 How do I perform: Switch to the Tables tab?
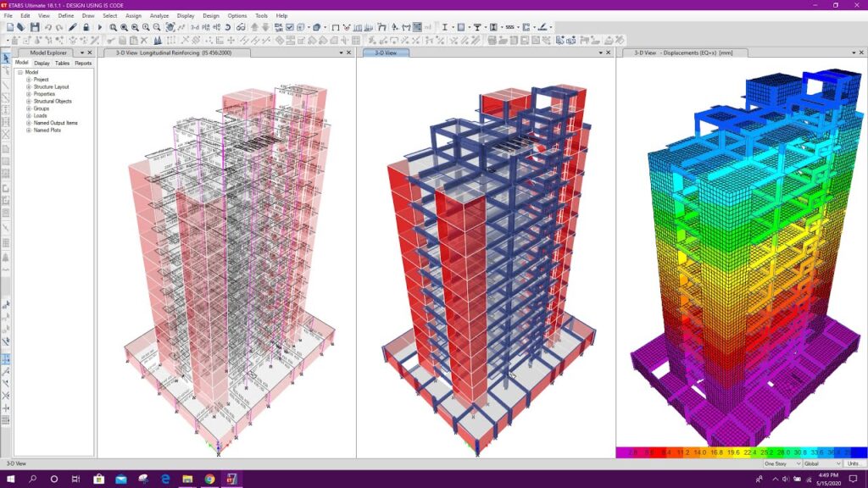click(62, 63)
